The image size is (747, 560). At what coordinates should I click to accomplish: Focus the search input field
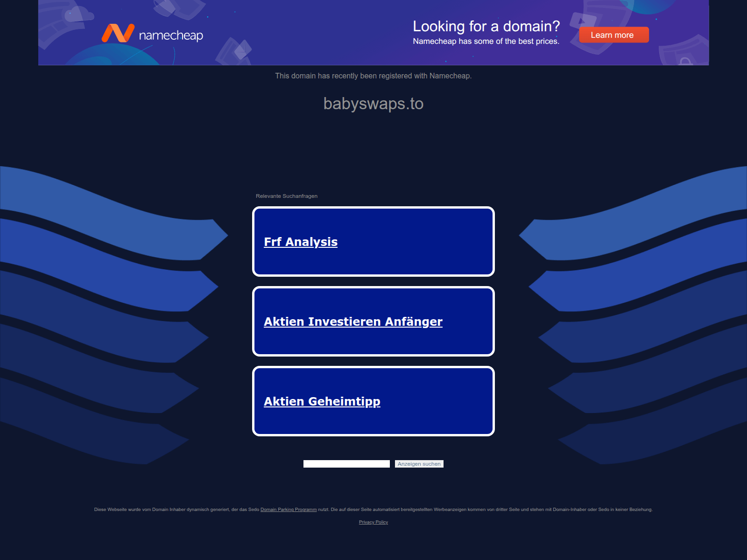click(x=346, y=464)
